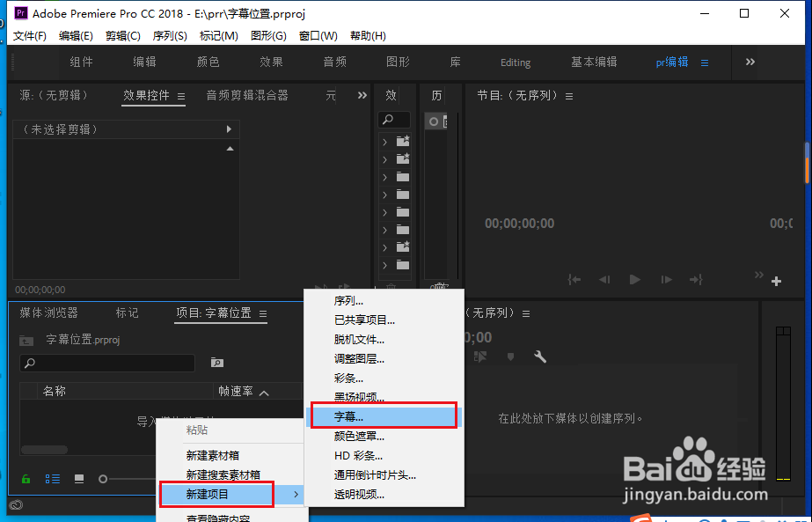
Task: Click the Premiere Pro logo in title bar
Action: [x=21, y=13]
